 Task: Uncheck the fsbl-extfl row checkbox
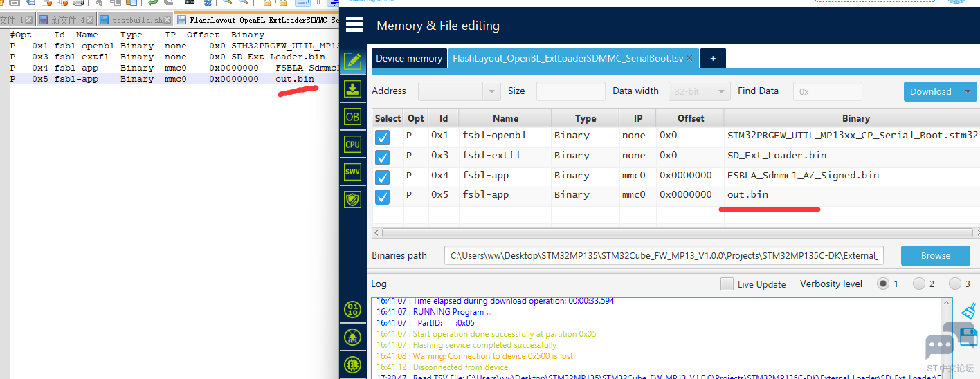[382, 158]
